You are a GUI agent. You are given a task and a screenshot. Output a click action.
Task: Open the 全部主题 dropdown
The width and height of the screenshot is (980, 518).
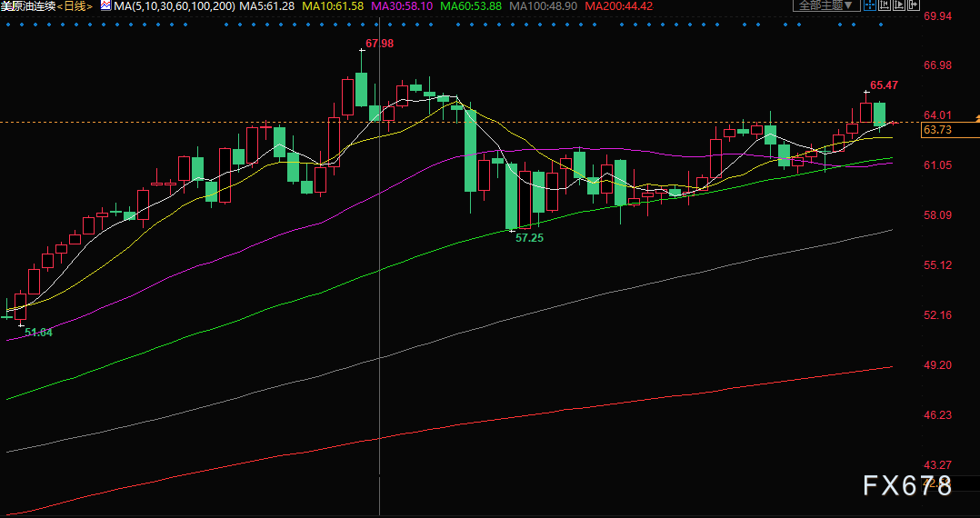[825, 5]
